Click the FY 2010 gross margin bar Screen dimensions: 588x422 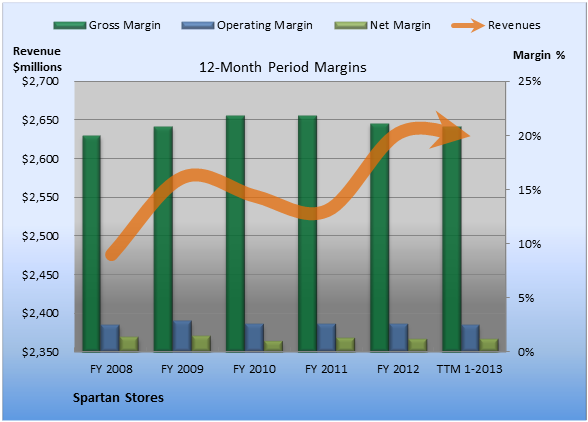236,233
